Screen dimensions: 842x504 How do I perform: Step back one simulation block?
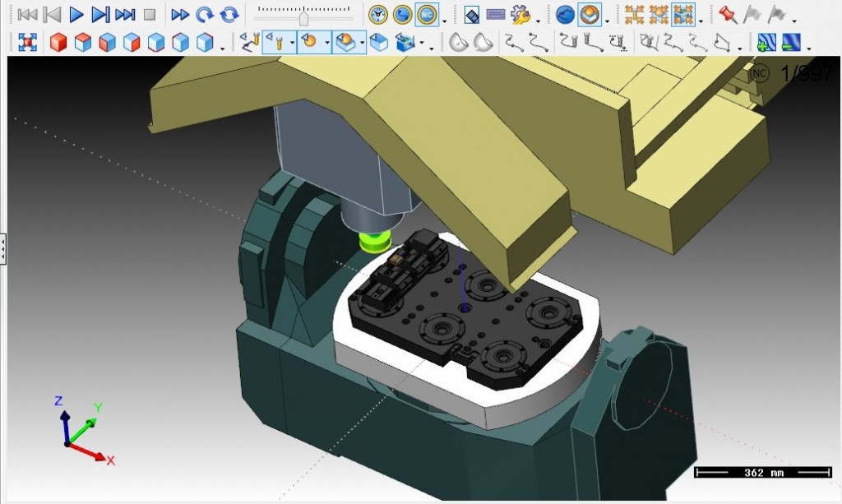[52, 15]
